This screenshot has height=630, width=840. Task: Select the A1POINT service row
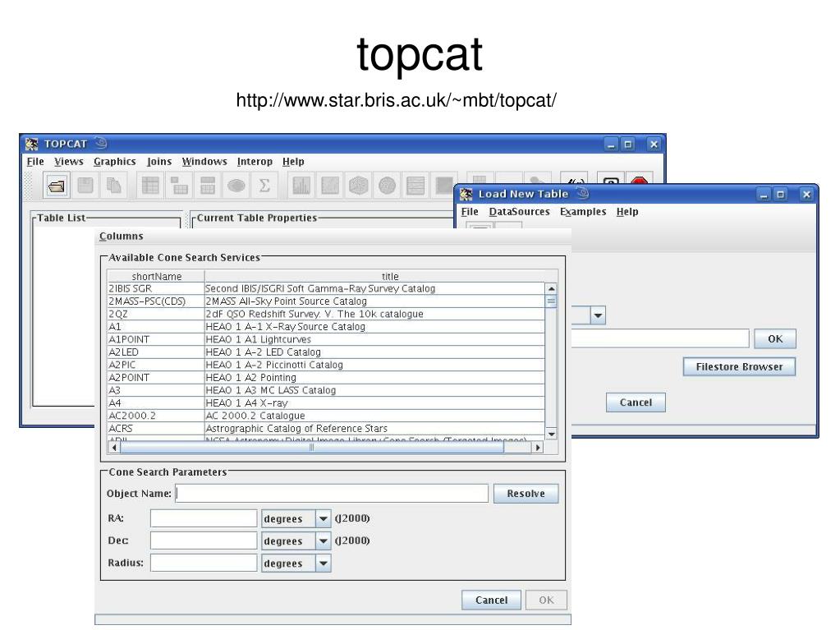[x=326, y=340]
